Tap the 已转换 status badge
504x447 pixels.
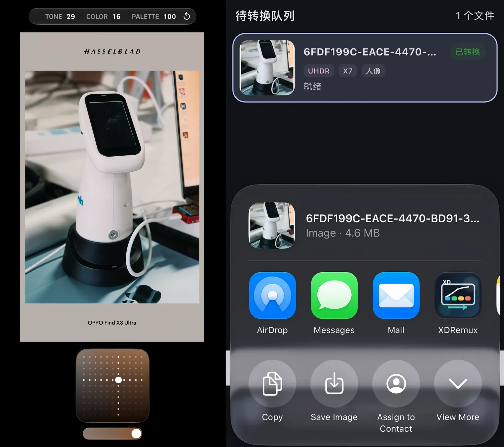[467, 52]
